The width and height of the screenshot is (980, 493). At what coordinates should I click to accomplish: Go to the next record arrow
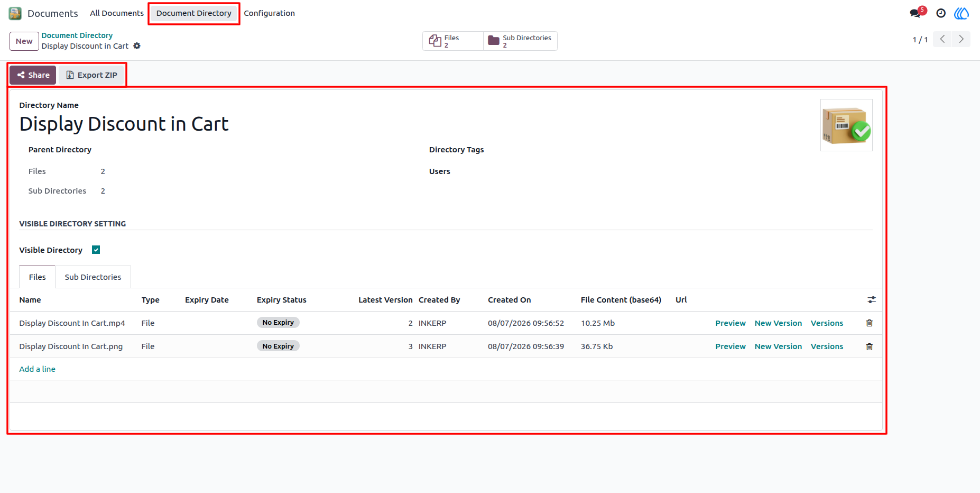(961, 39)
